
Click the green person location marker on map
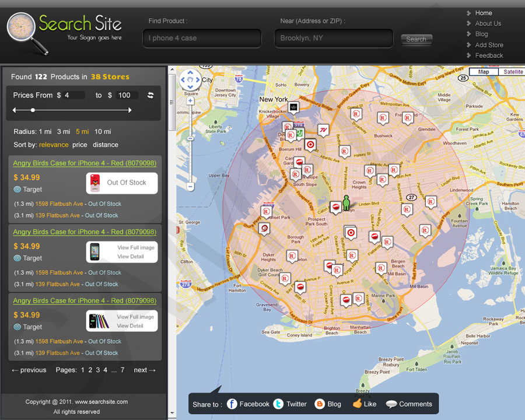click(x=346, y=202)
